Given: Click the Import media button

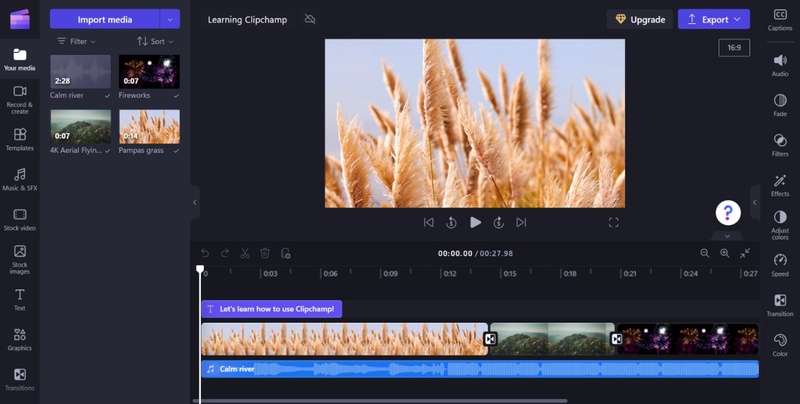Looking at the screenshot, I should click(105, 19).
